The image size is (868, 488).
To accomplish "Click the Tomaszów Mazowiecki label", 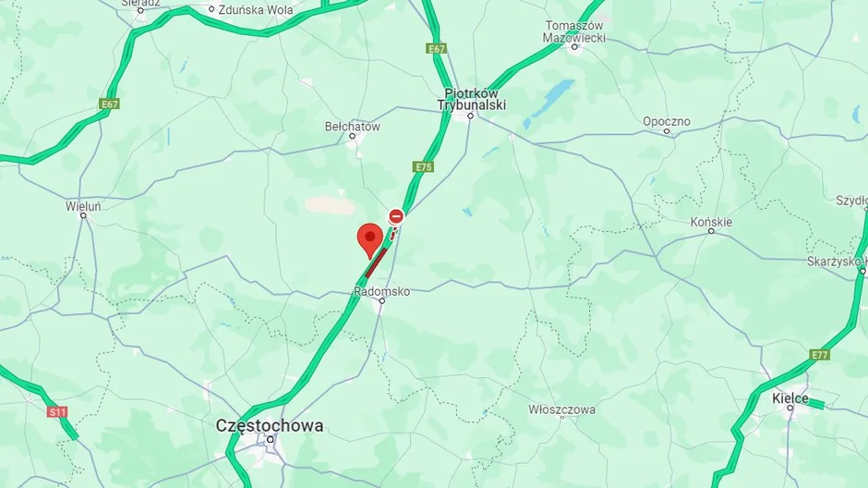I will point(574,32).
